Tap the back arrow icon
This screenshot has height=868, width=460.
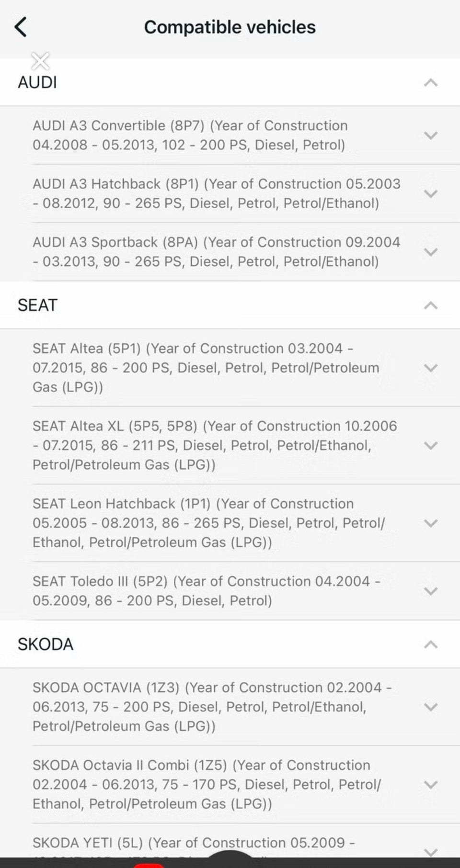(x=21, y=27)
